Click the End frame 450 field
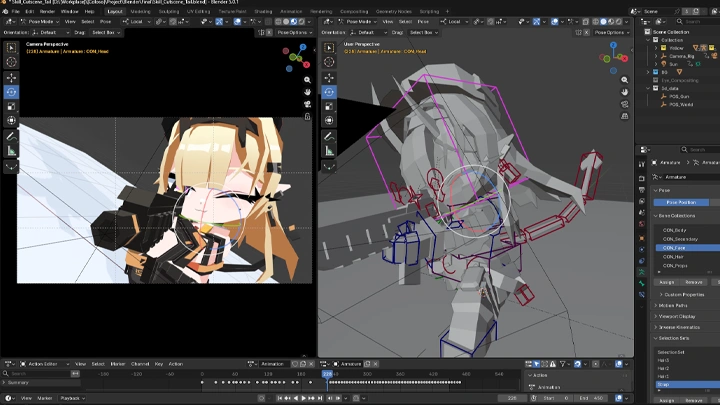The width and height of the screenshot is (720, 405). pos(593,398)
